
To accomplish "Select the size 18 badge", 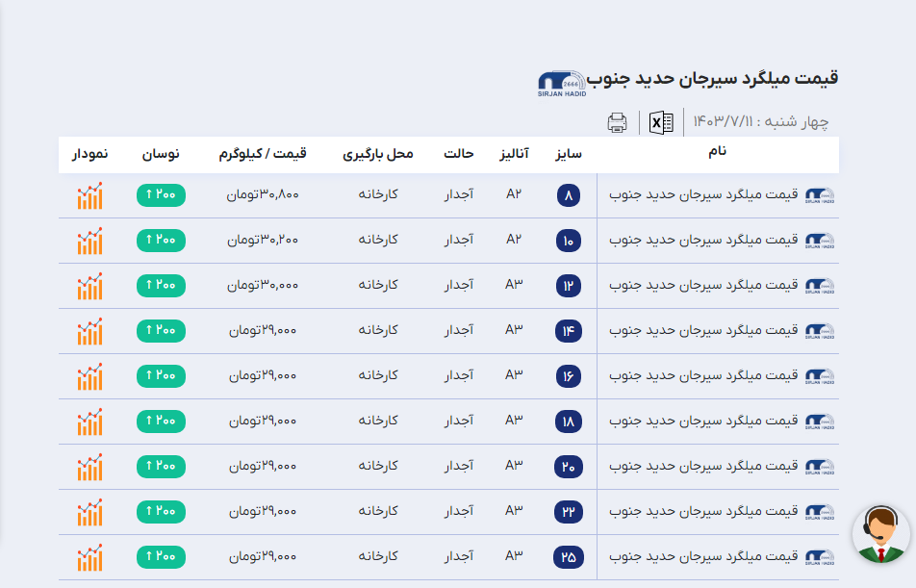I will [568, 422].
